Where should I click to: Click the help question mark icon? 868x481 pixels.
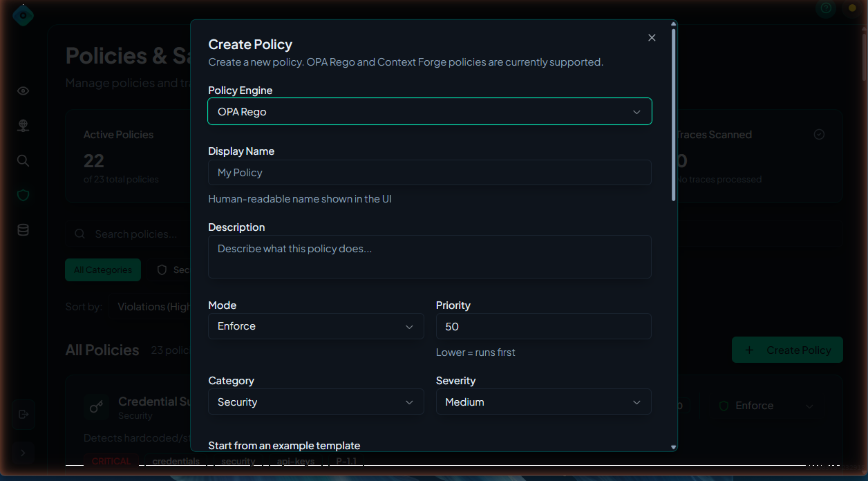[825, 8]
